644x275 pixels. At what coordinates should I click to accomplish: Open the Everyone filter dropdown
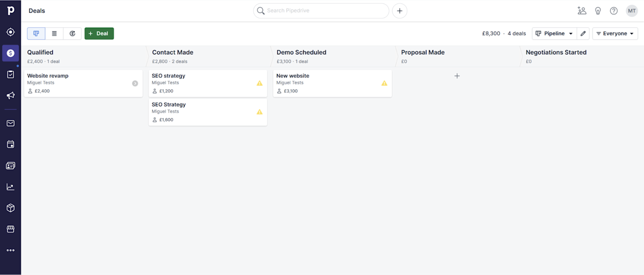tap(615, 34)
